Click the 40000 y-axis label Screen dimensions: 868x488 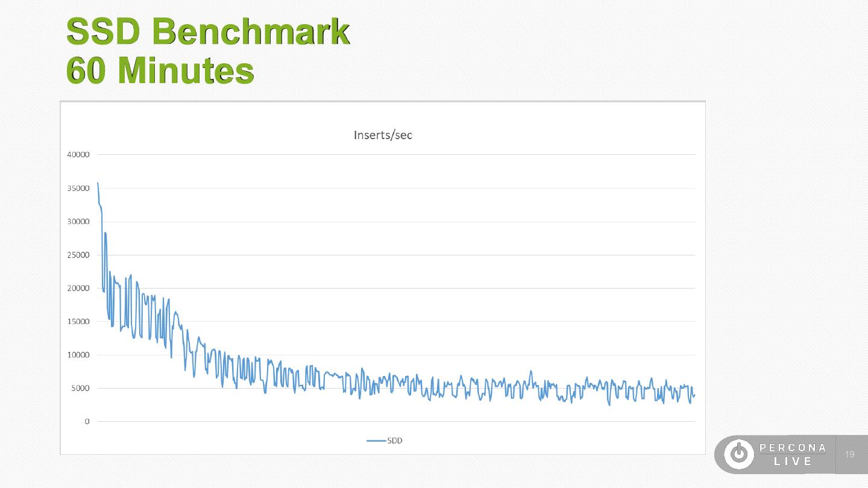(77, 155)
